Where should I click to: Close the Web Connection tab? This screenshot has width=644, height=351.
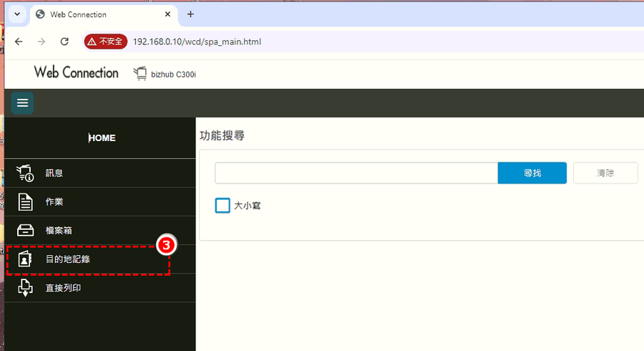coord(168,14)
